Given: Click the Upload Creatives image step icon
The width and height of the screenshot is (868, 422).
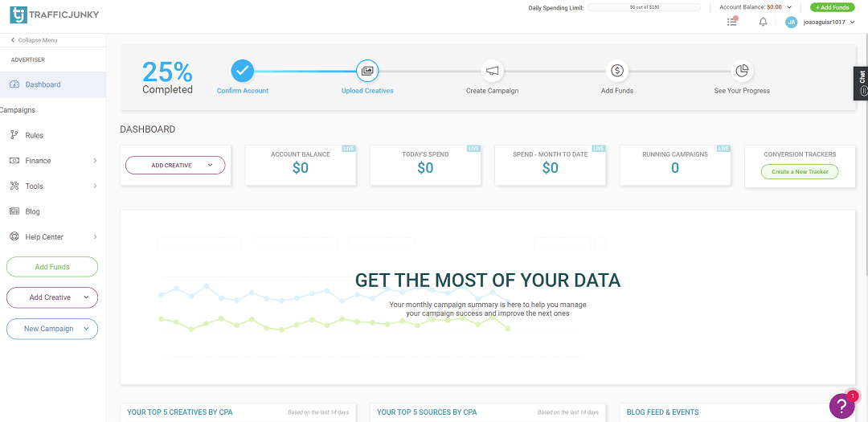Looking at the screenshot, I should pyautogui.click(x=367, y=71).
